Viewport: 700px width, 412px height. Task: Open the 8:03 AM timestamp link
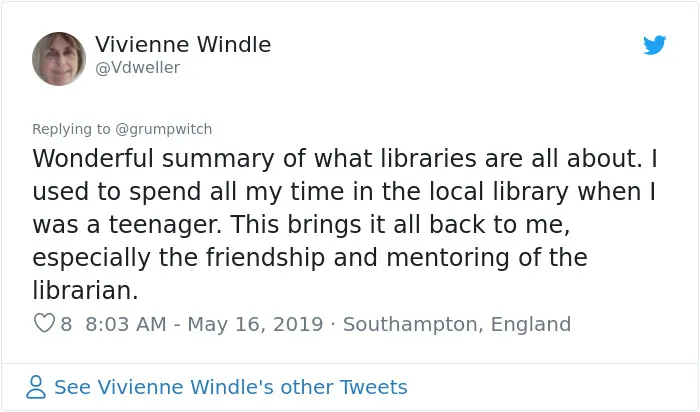click(125, 324)
